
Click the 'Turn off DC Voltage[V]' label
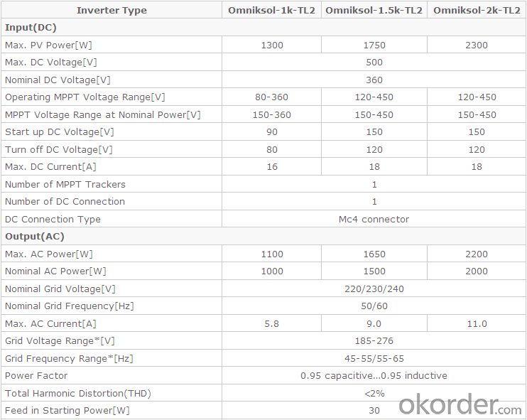(x=59, y=150)
